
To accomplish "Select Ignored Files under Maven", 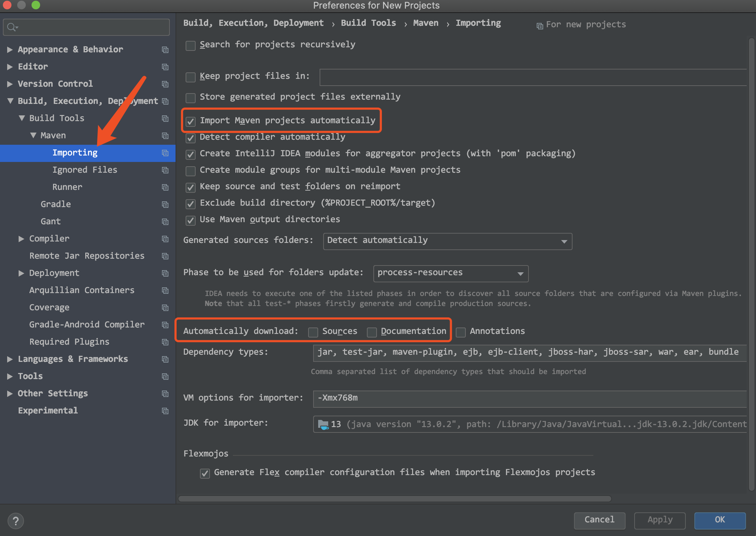I will (85, 170).
